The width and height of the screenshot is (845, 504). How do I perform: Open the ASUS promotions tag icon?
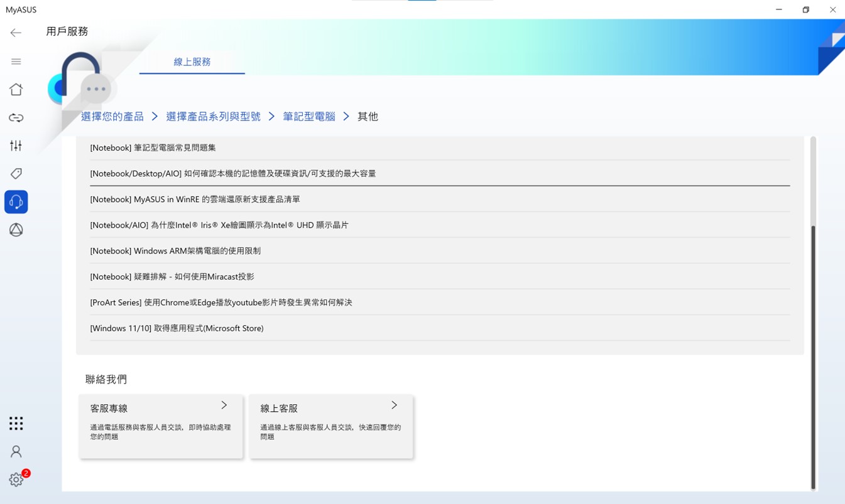(x=16, y=174)
